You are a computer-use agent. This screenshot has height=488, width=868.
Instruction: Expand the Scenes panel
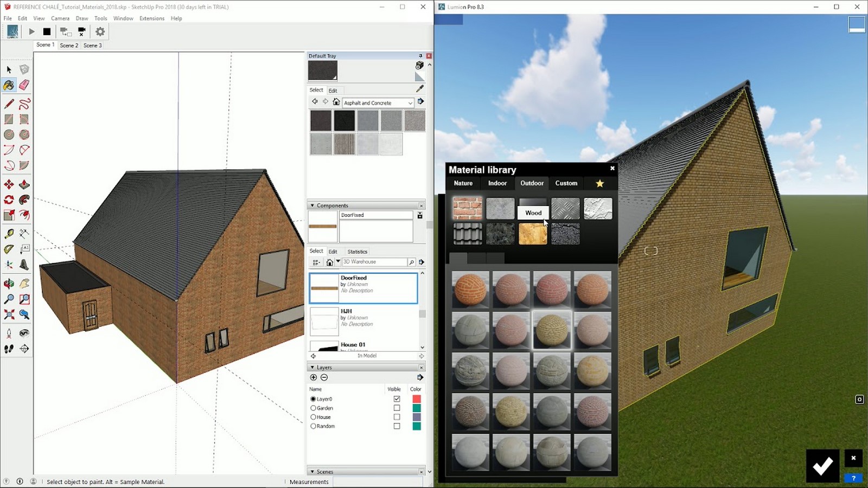pos(312,472)
